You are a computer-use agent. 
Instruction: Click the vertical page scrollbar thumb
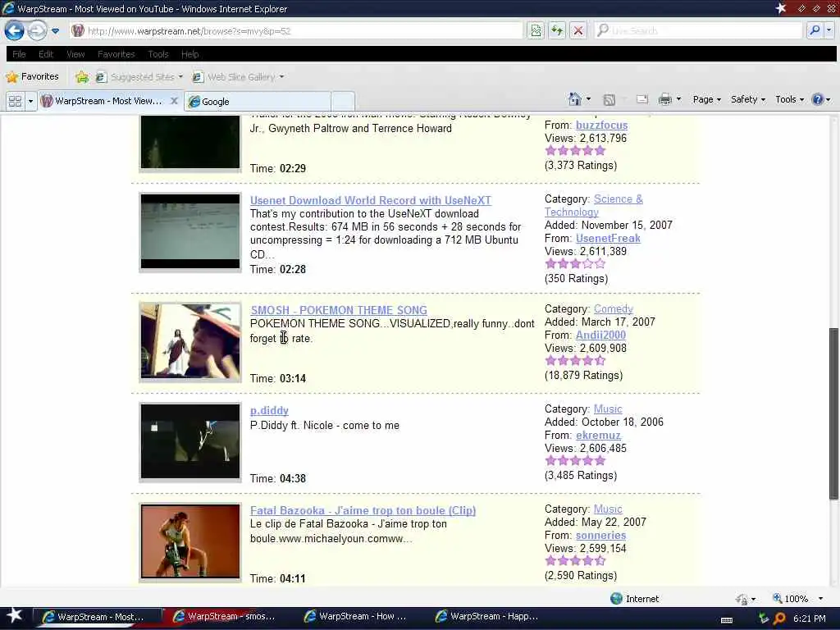click(833, 413)
